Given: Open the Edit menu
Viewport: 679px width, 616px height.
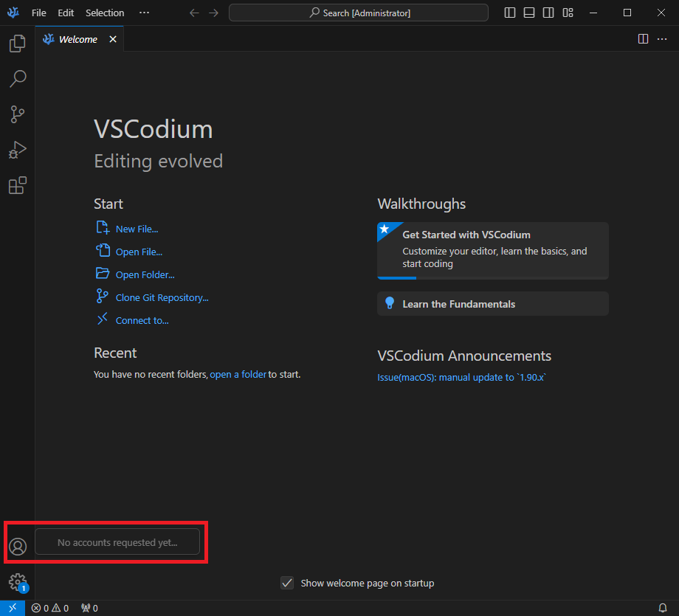Looking at the screenshot, I should 66,13.
